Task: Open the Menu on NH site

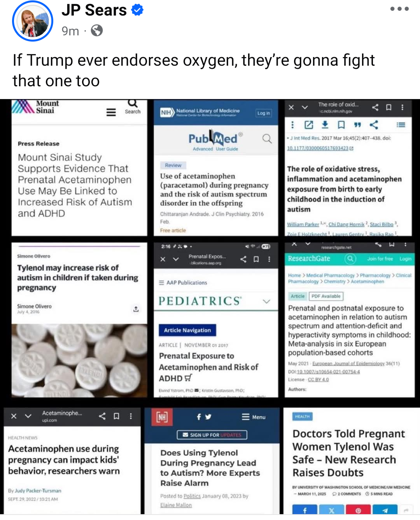Action: click(254, 417)
